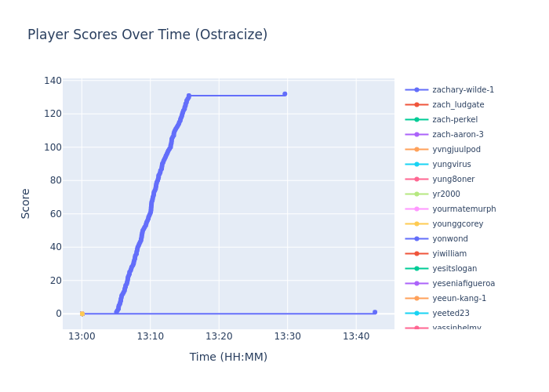Select the yeeted23 legend item

pyautogui.click(x=451, y=314)
